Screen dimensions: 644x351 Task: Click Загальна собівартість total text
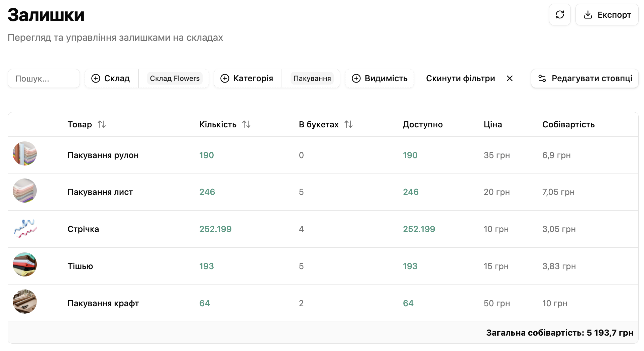[560, 333]
